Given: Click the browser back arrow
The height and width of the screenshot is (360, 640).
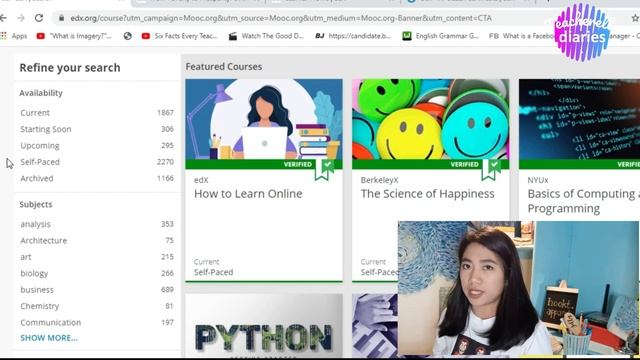Looking at the screenshot, I should click(x=3, y=18).
